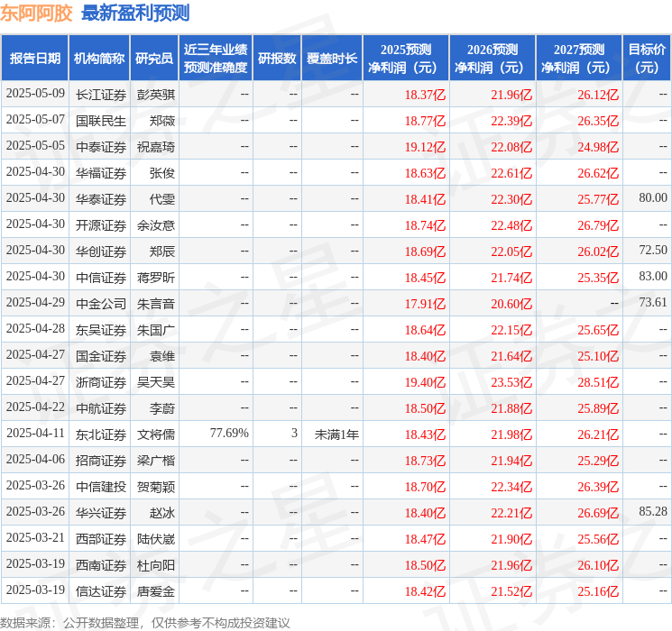This screenshot has height=631, width=672.
Task: Click analyst name 朱言音
Action: 156,304
